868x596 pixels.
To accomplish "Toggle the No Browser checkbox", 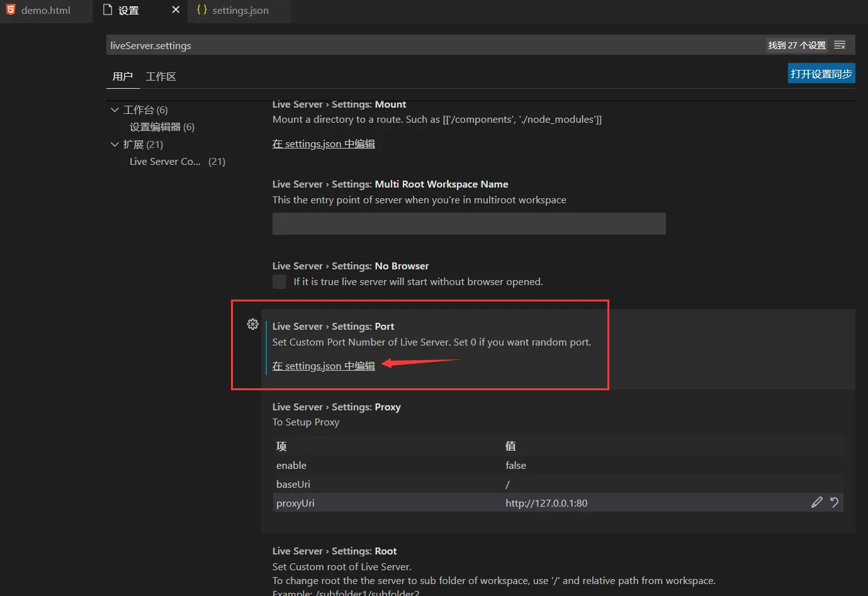I will click(x=279, y=281).
